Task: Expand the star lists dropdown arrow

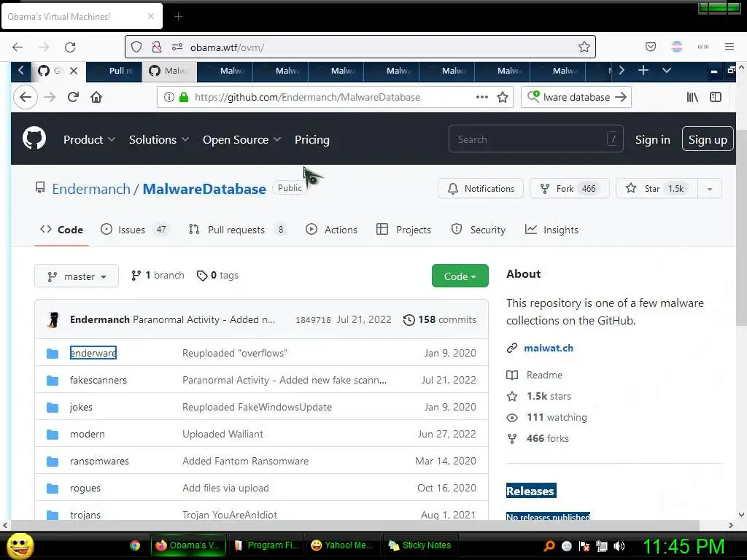Action: pos(710,189)
